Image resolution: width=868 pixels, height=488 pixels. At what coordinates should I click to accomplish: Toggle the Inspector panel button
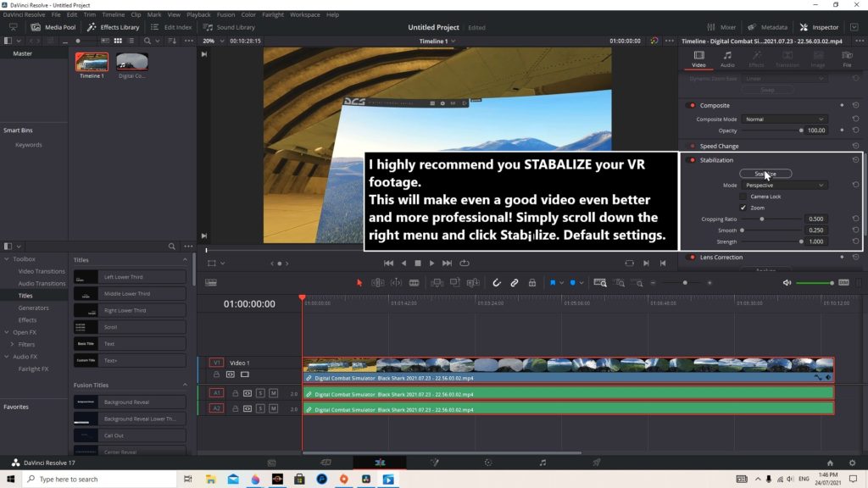click(x=820, y=27)
